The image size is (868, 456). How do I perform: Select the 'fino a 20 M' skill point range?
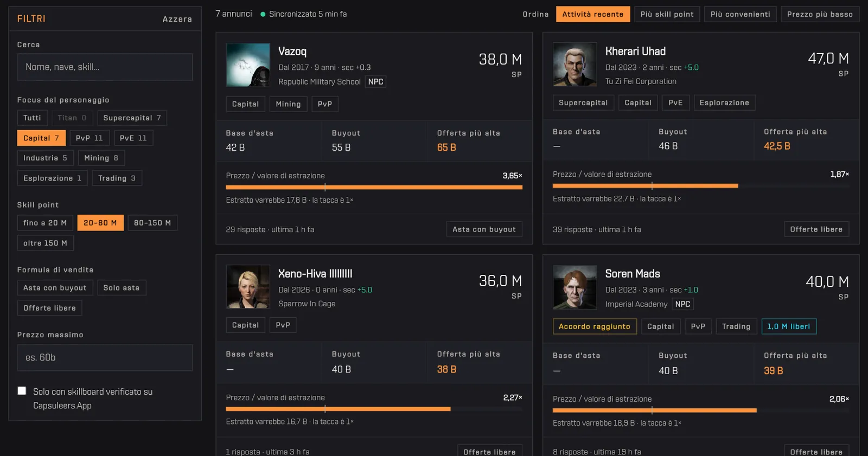tap(45, 223)
